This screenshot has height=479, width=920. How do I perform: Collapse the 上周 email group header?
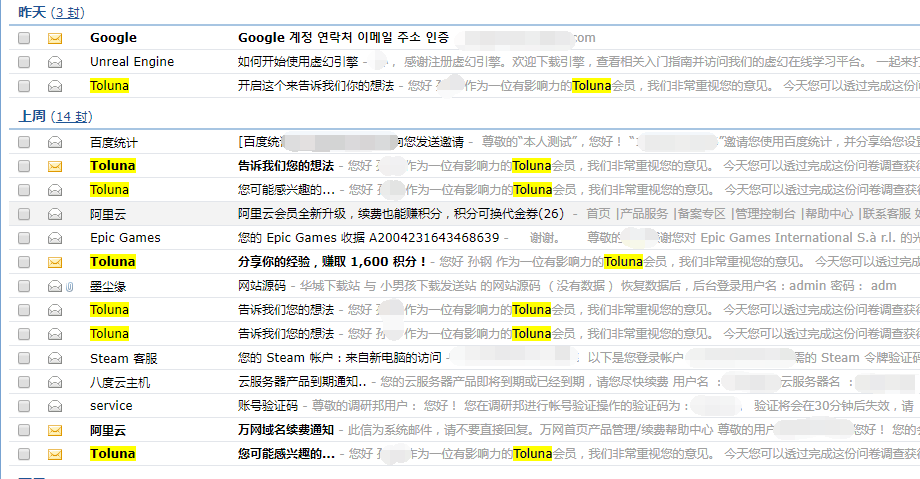click(x=31, y=116)
